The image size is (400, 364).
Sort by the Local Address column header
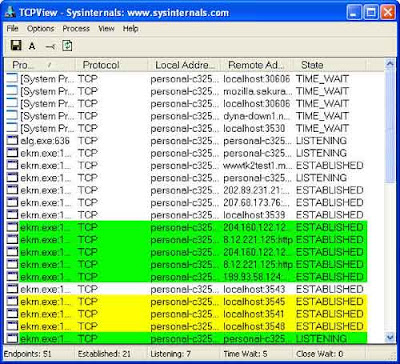click(184, 65)
